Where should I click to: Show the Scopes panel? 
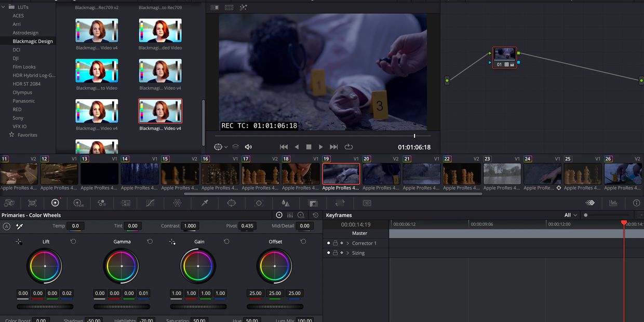[613, 203]
